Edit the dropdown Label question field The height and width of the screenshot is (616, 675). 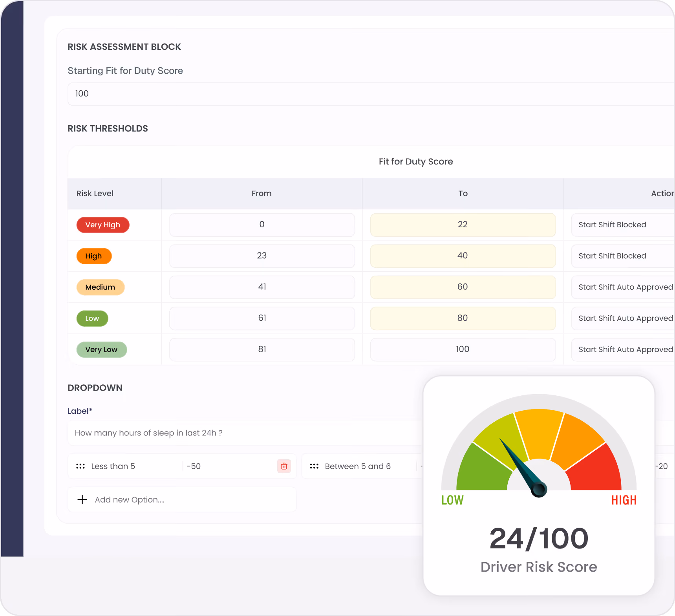click(245, 433)
